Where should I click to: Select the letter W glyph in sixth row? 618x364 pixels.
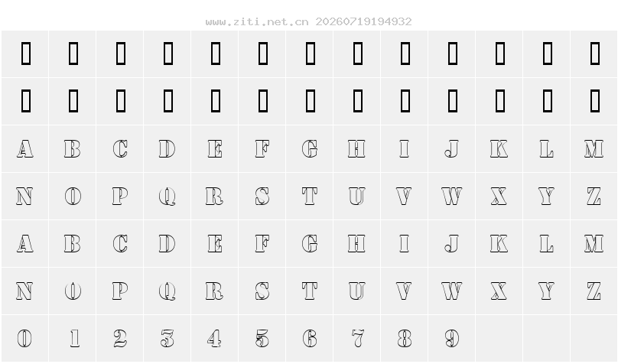click(x=452, y=291)
